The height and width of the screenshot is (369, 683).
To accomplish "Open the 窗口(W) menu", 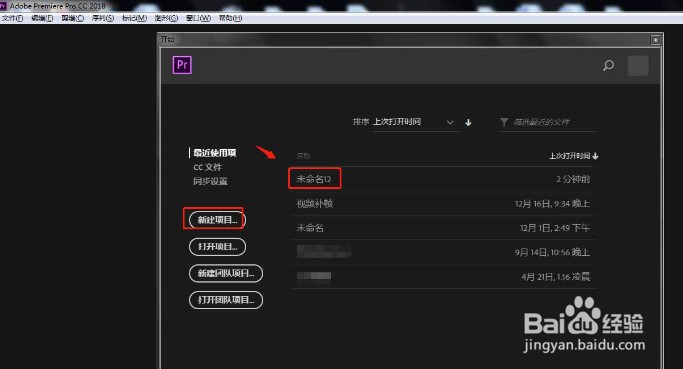I will pos(198,18).
